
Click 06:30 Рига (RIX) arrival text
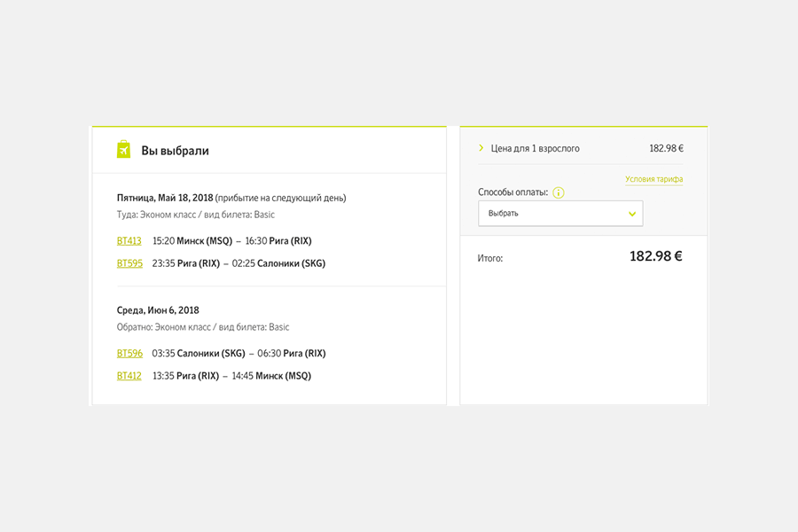[292, 353]
